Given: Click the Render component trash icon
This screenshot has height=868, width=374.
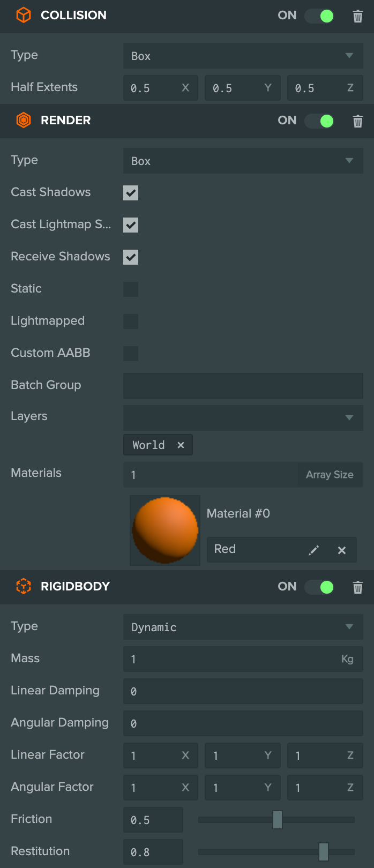Looking at the screenshot, I should 357,121.
